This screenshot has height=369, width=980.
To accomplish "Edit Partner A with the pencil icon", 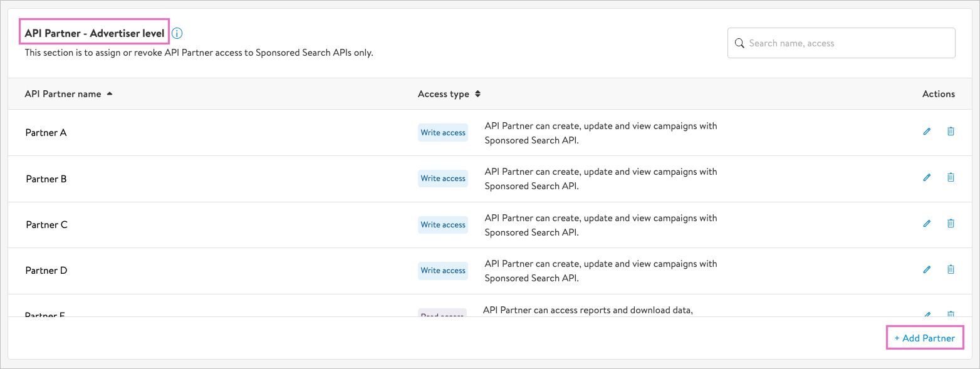I will click(927, 132).
